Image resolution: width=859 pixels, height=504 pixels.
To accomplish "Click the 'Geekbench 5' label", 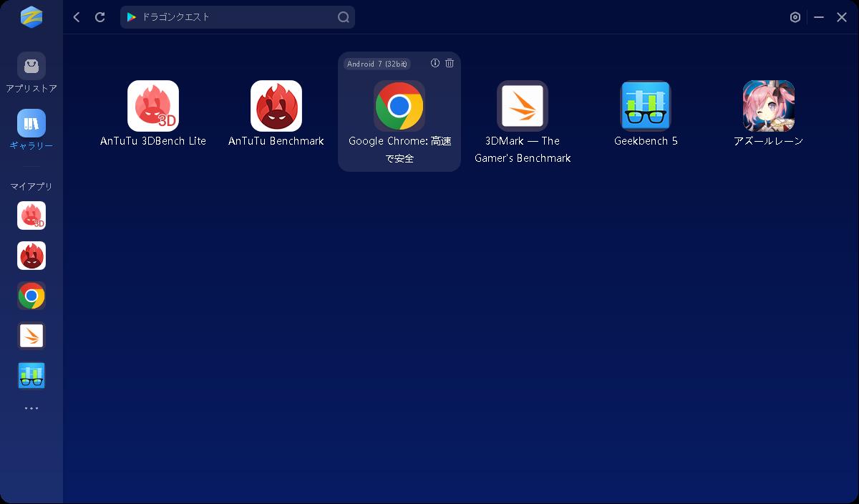I will coord(646,141).
